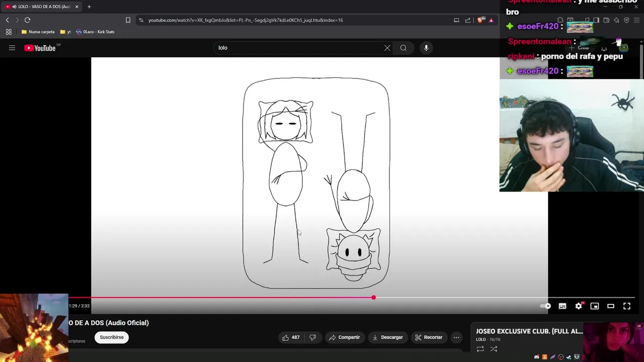644x362 pixels.
Task: Dislike the video
Action: pyautogui.click(x=312, y=337)
